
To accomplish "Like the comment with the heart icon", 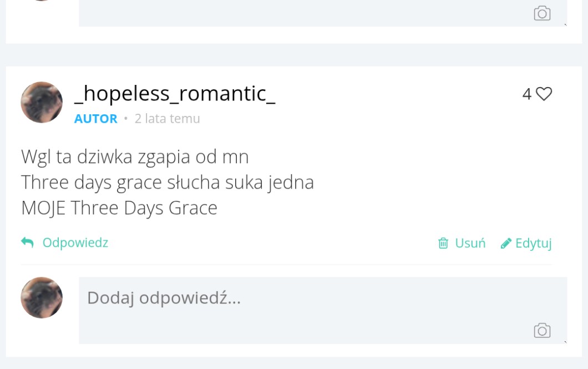I will (x=544, y=94).
